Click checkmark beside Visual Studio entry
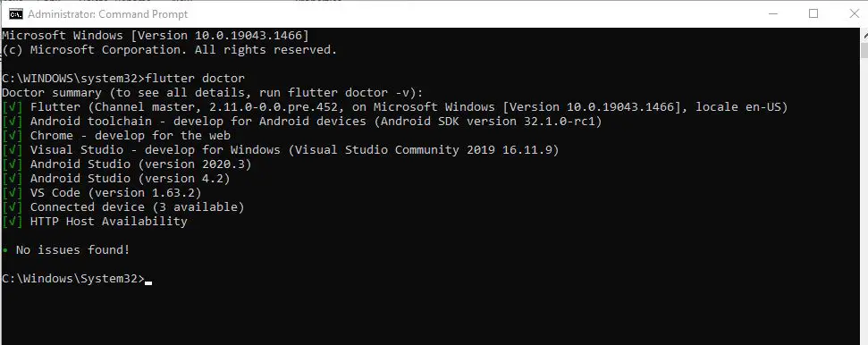The width and height of the screenshot is (868, 345). [13, 150]
